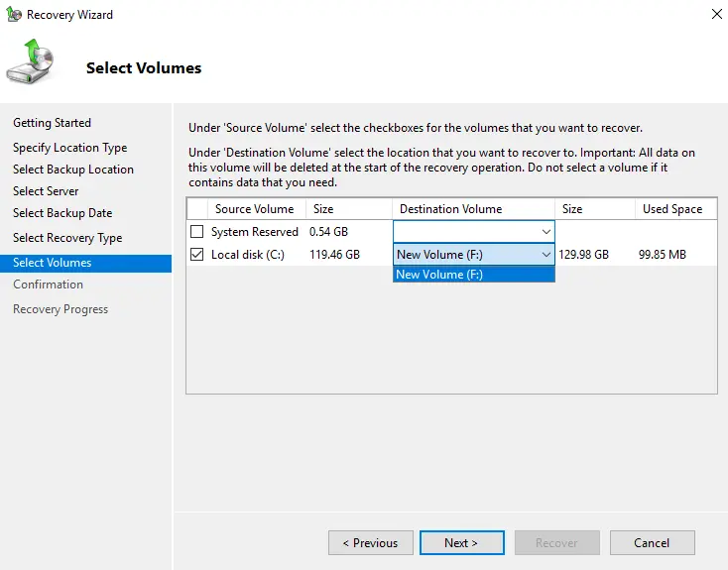Uncheck the Local disk (C:) checkbox
728x570 pixels.
[x=196, y=255]
